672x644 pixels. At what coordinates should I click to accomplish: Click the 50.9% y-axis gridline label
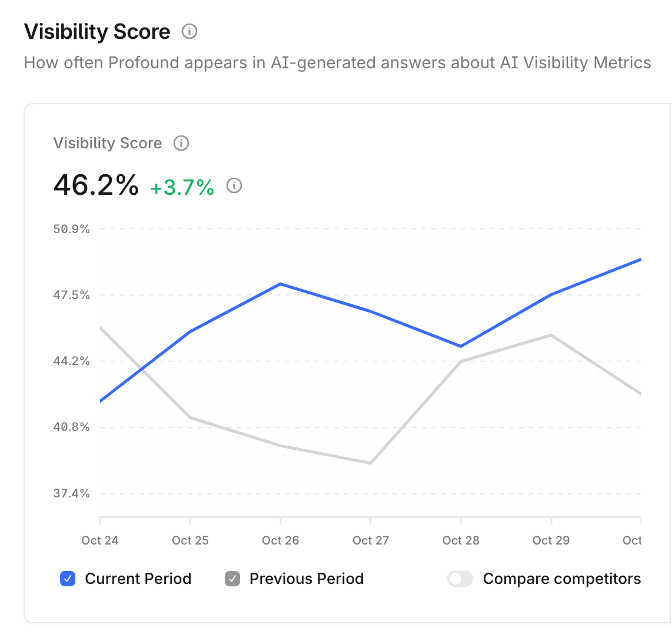tap(71, 229)
